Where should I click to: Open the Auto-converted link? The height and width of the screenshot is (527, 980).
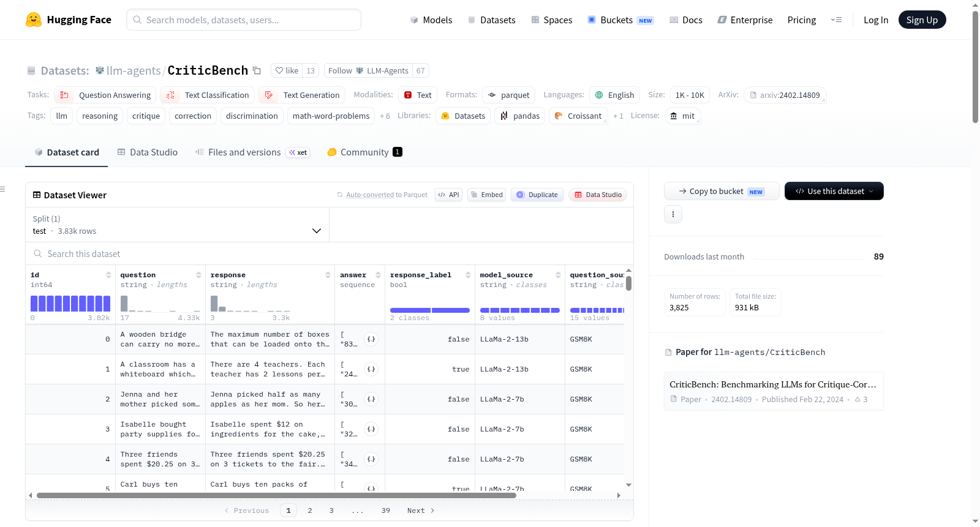pos(370,195)
